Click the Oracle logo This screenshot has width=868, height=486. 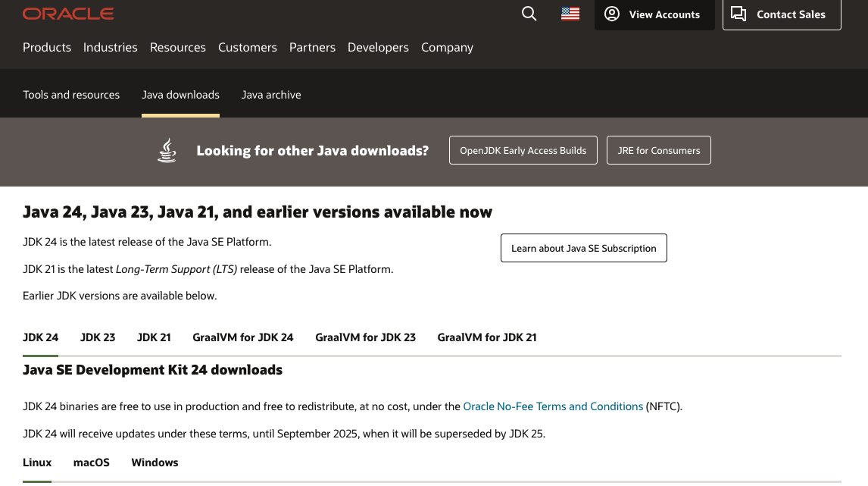click(68, 14)
